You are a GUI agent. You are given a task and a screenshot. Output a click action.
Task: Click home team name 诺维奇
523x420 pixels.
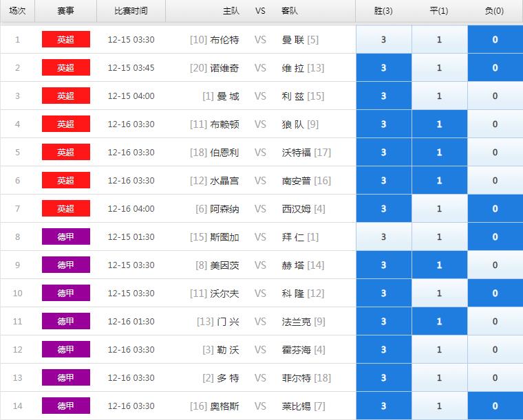[224, 68]
